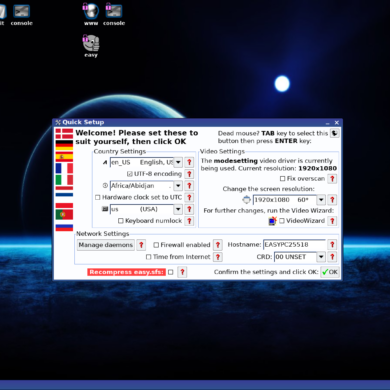Minimize the Quick Setup window
Screen dimensions: 390x390
tap(328, 123)
